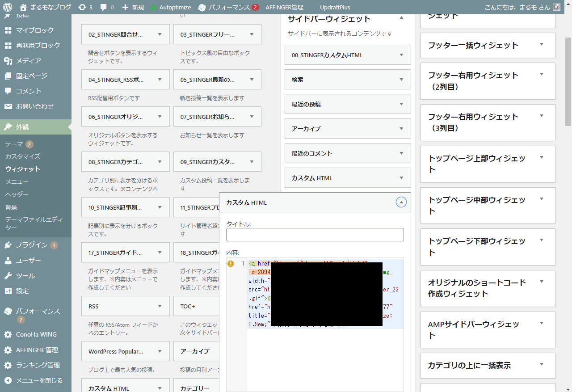Image resolution: width=572 pixels, height=392 pixels.
Task: Expand the トップページ上部ウィジェット area
Action: pyautogui.click(x=542, y=157)
